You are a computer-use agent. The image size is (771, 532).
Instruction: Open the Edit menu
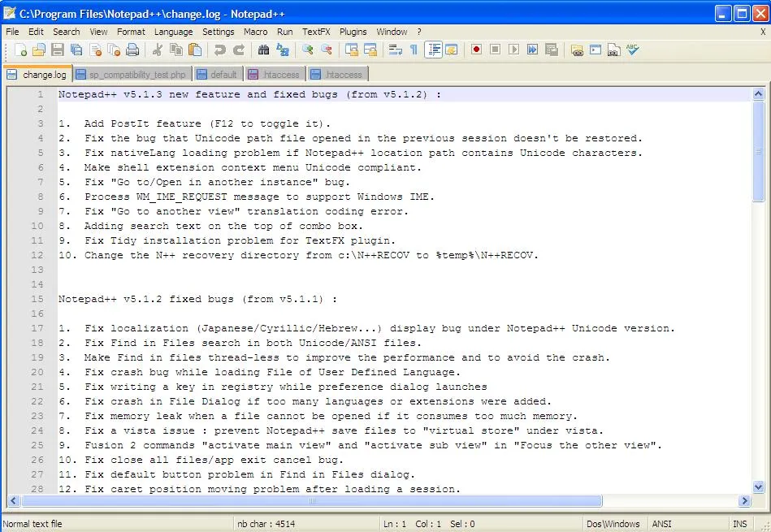click(x=36, y=32)
